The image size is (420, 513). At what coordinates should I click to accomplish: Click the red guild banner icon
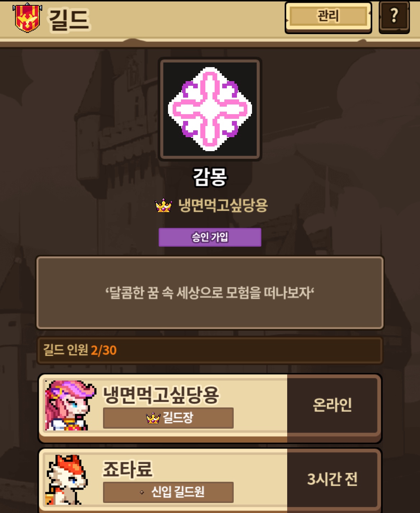coord(27,18)
